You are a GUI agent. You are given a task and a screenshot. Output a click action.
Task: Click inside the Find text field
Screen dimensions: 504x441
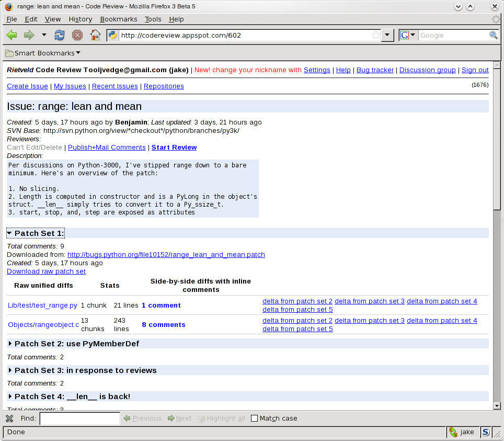click(x=79, y=419)
